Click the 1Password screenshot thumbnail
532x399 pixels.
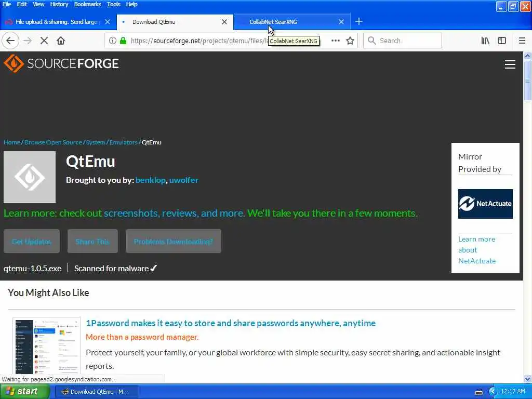point(47,345)
